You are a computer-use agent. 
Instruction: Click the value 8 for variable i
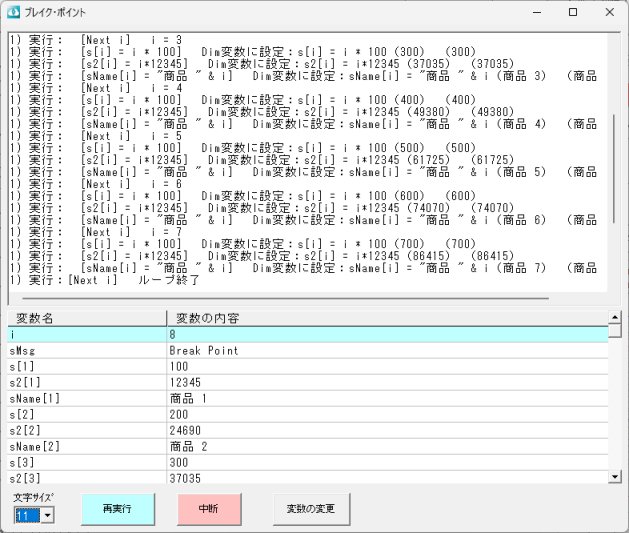(x=172, y=334)
